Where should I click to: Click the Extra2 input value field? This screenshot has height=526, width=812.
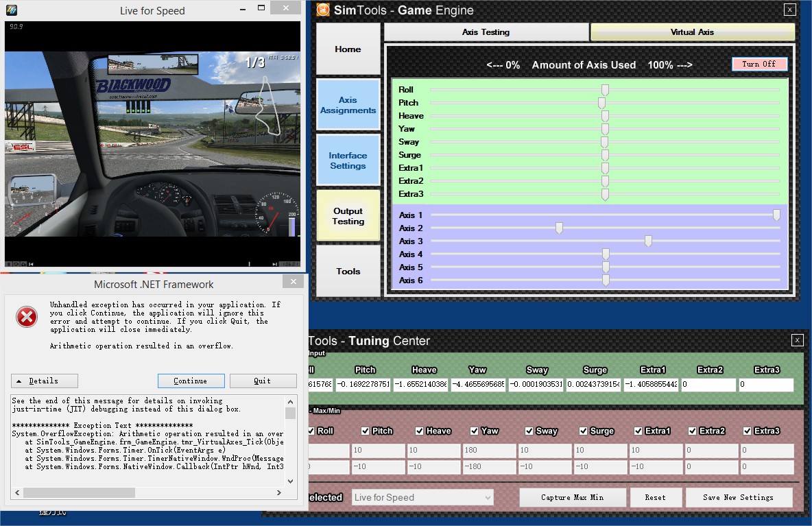[708, 384]
